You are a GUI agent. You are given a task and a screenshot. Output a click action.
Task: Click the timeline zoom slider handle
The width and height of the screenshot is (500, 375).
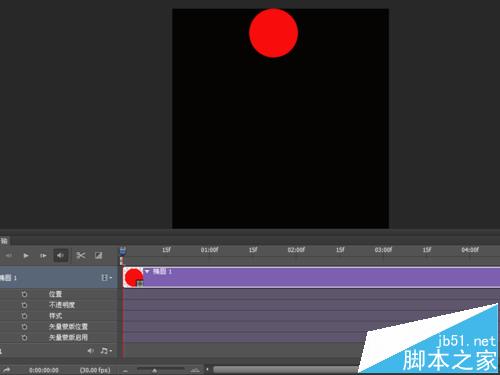(154, 370)
